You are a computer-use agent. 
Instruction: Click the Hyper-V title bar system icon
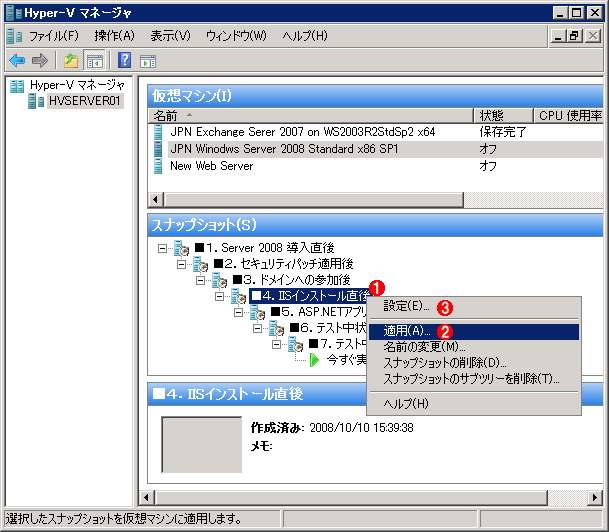[x=14, y=13]
